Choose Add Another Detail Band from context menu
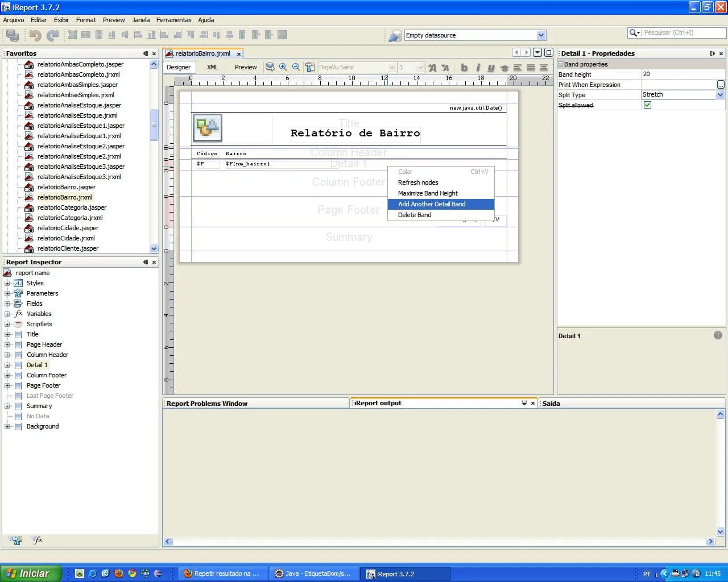This screenshot has height=582, width=728. (x=432, y=204)
